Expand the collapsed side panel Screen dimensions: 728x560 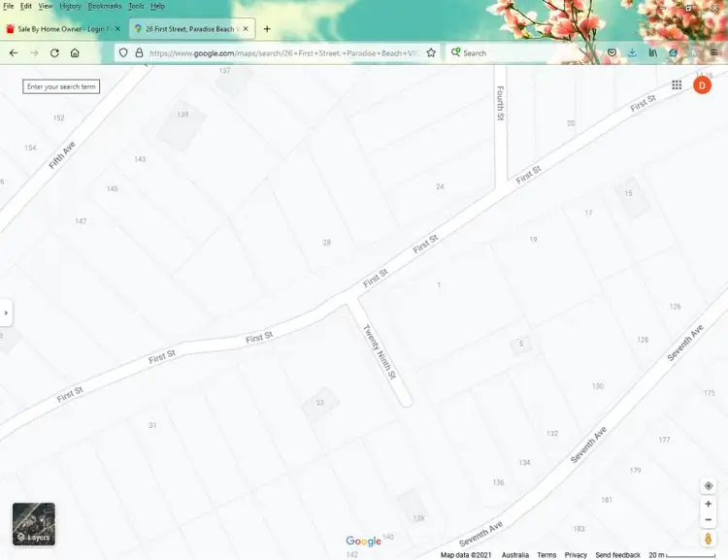6,313
